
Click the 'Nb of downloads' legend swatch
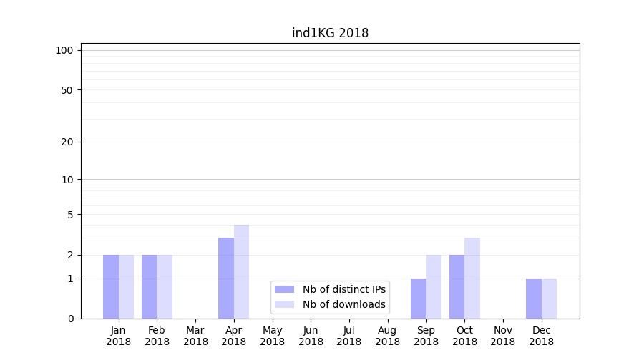point(284,304)
